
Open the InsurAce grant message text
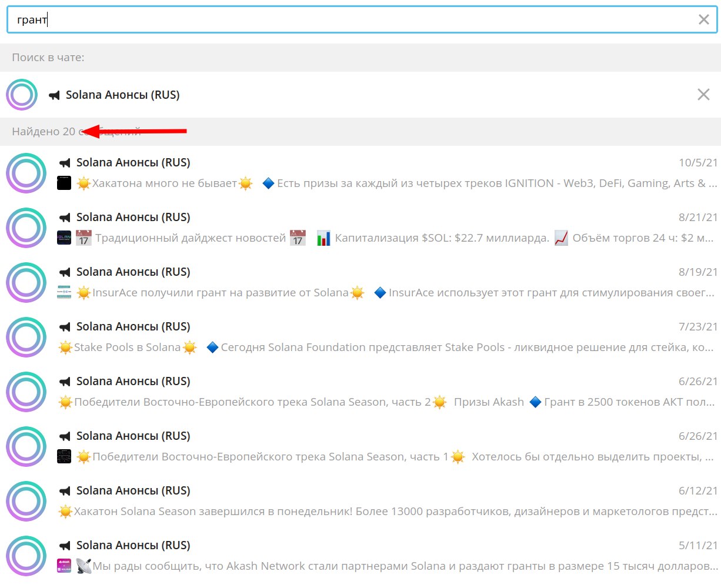tap(388, 293)
